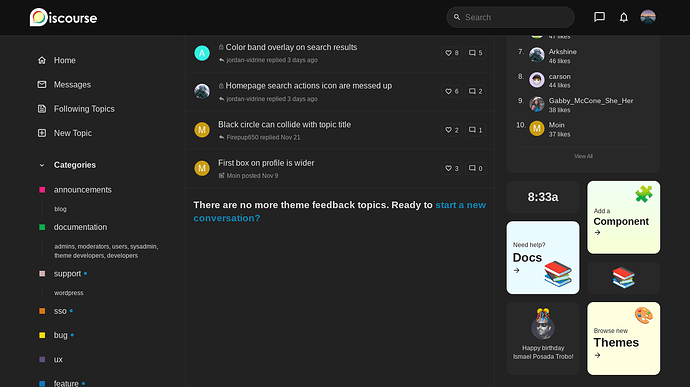Click the author avatar on Homepage search topic
Screen dimensions: 690x387
point(202,91)
